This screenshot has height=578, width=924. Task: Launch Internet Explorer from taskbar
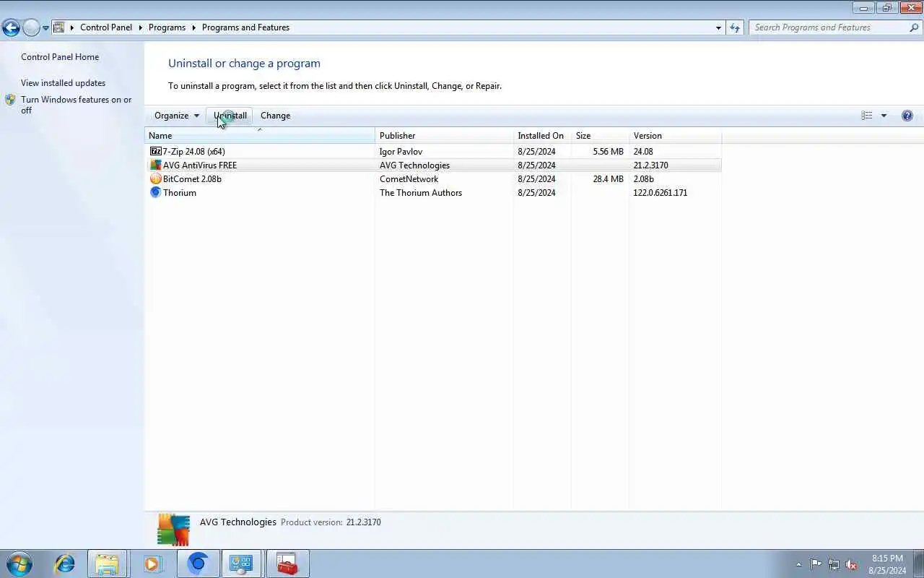pyautogui.click(x=65, y=564)
